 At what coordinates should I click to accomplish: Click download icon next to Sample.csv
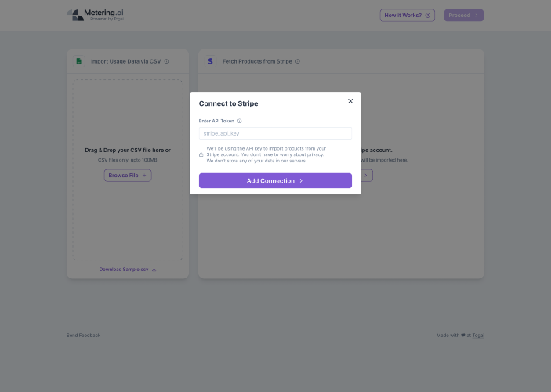pos(154,269)
